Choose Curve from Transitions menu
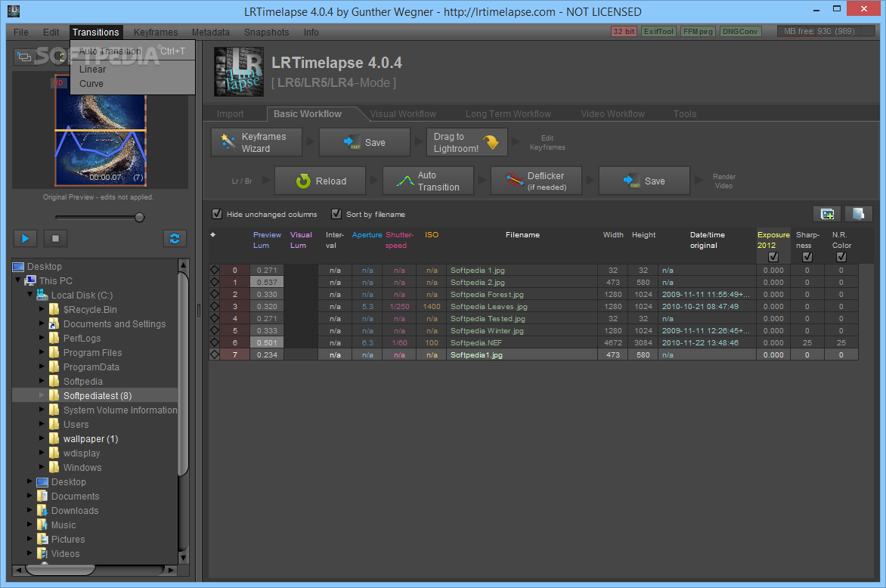The image size is (886, 588). (132, 84)
